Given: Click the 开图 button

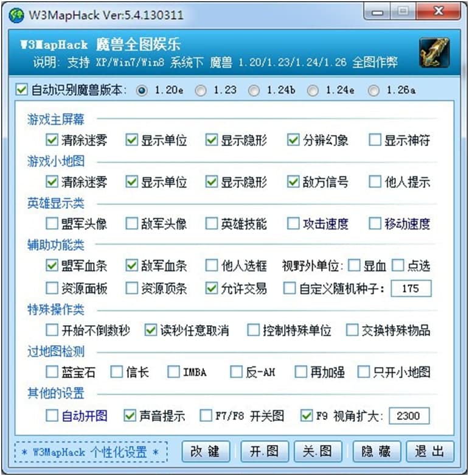Looking at the screenshot, I should [x=265, y=452].
